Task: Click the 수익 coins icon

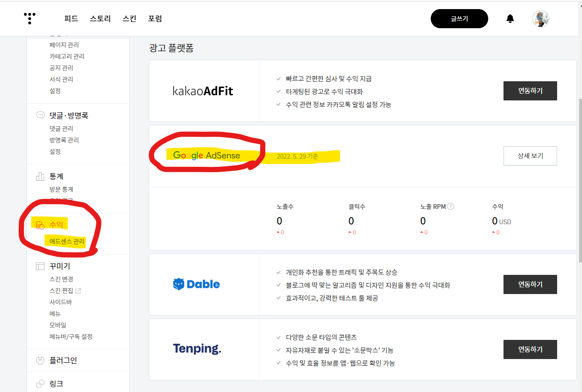Action: pos(41,225)
